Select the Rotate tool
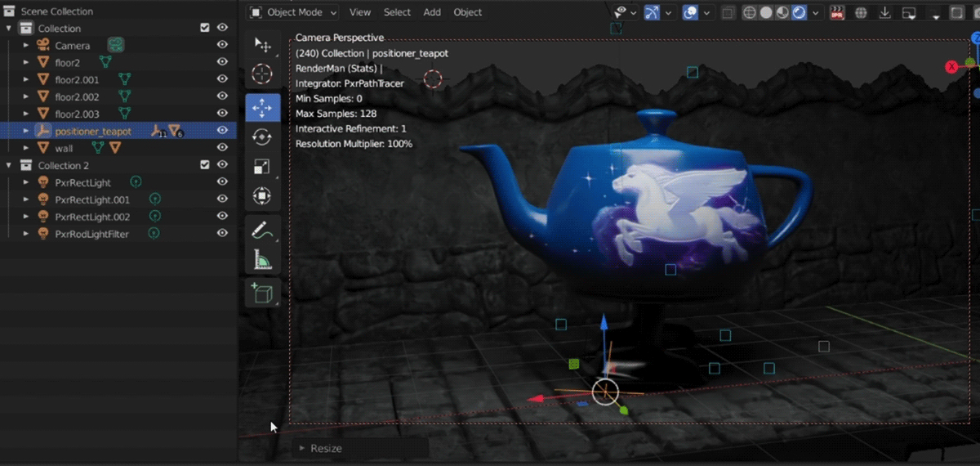The height and width of the screenshot is (466, 980). pyautogui.click(x=262, y=137)
